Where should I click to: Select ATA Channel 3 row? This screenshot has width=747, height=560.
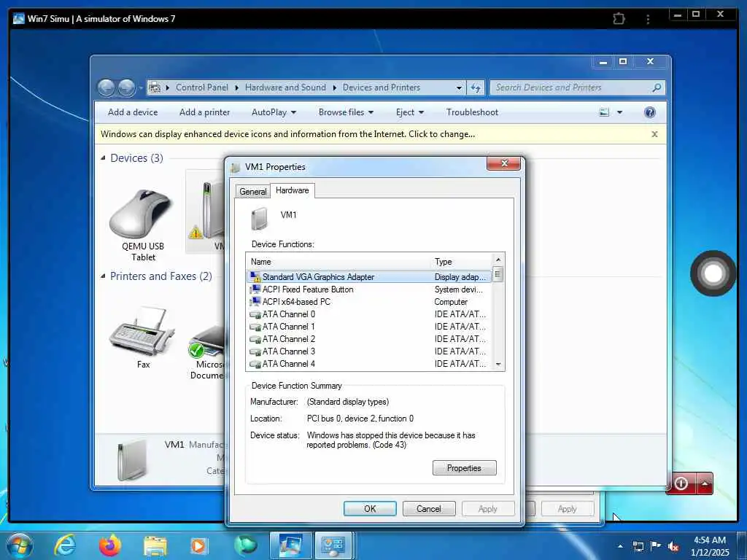[369, 351]
